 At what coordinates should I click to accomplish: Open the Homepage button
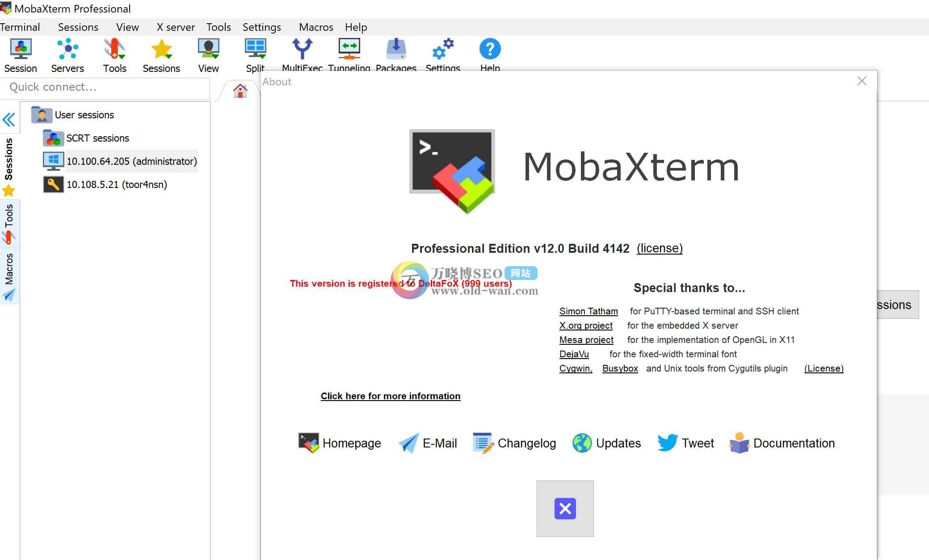[340, 443]
